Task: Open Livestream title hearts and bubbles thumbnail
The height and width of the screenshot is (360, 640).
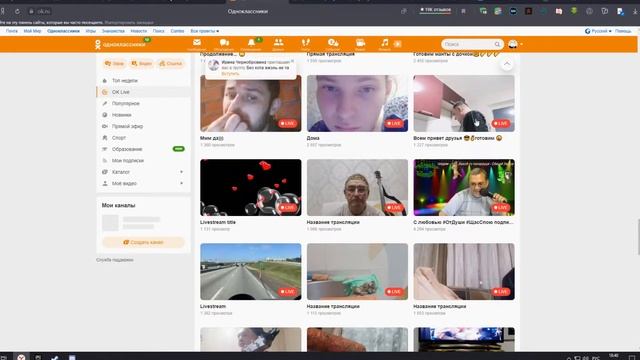Action: tap(251, 187)
